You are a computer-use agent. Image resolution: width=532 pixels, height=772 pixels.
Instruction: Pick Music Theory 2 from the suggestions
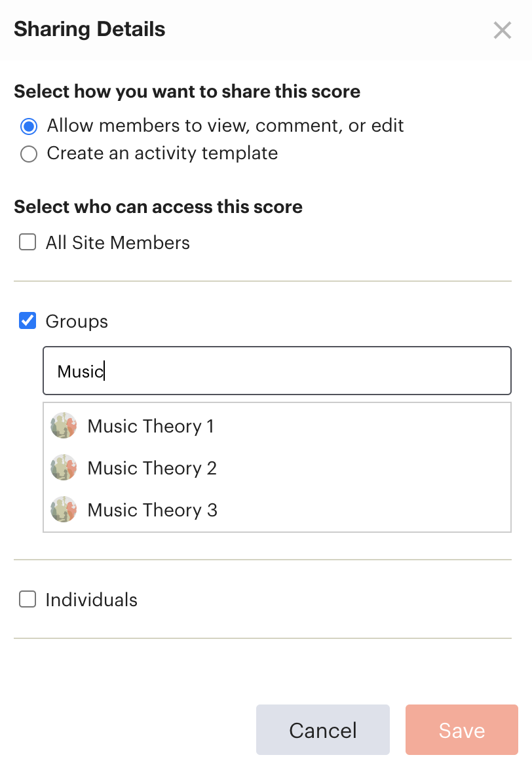point(277,468)
